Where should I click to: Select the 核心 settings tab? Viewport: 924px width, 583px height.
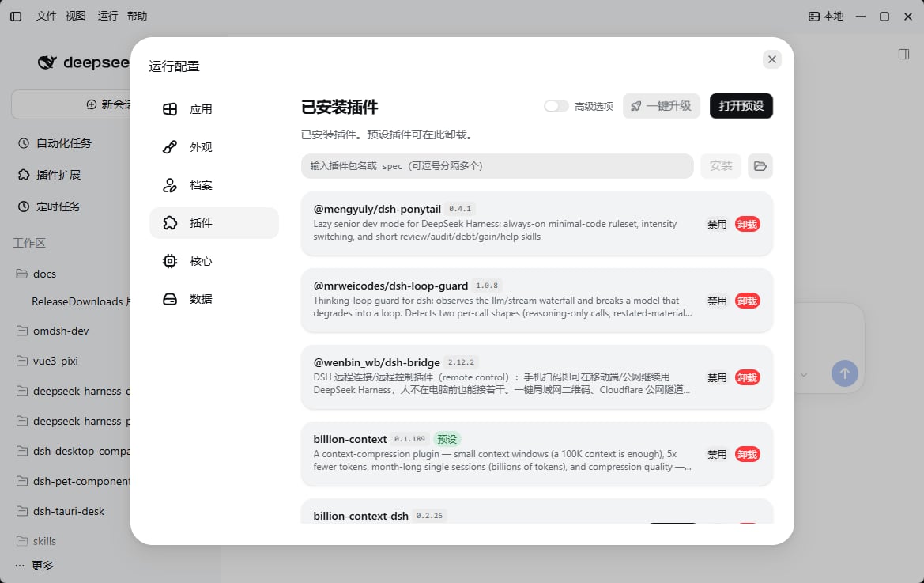tap(214, 260)
